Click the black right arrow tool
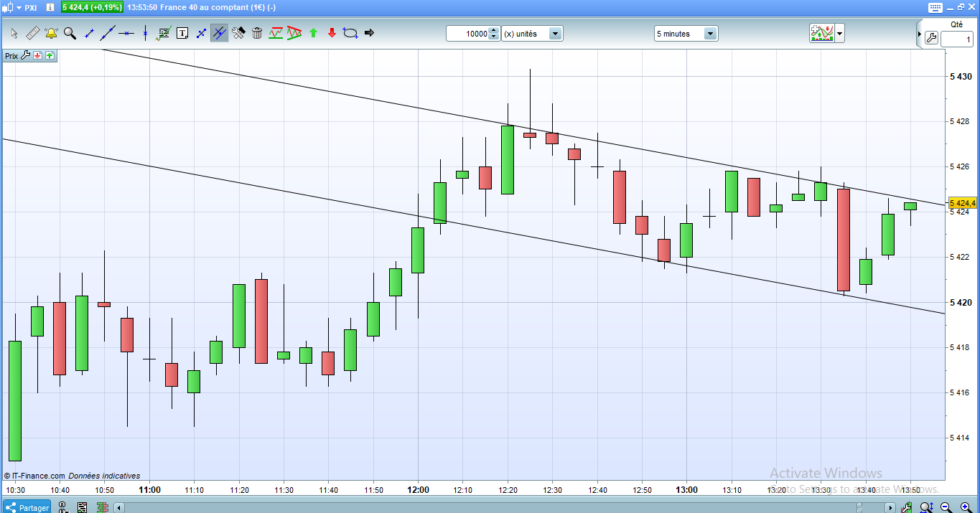Viewport: 980px width, 513px height. tap(370, 33)
